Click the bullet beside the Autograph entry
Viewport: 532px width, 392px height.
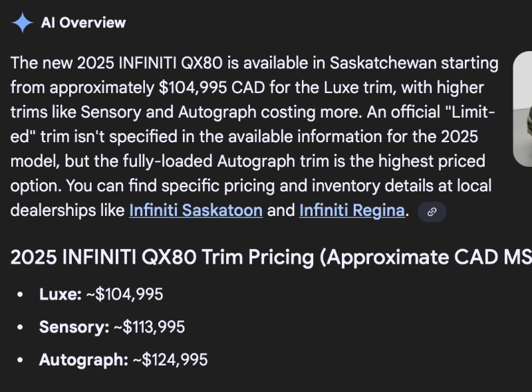[21, 361]
